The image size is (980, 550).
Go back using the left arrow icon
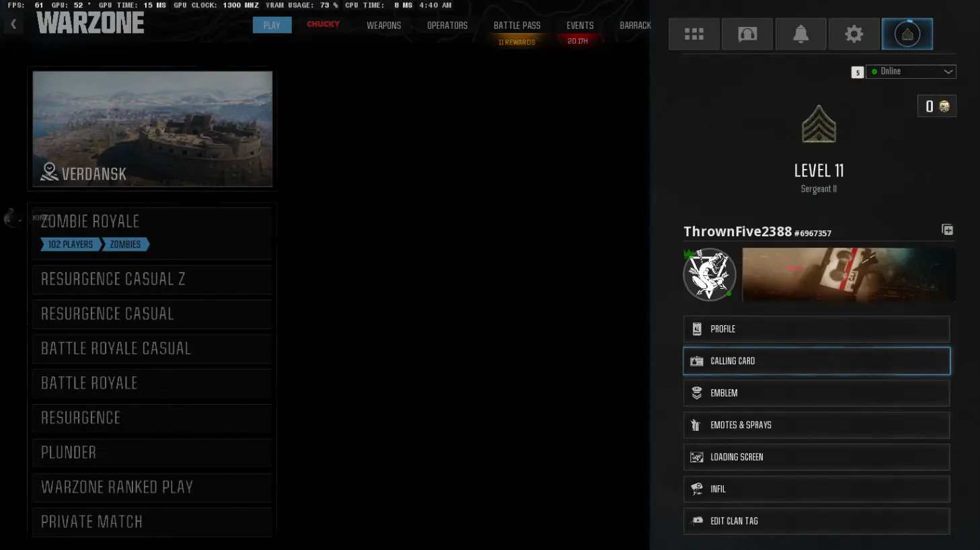pos(13,24)
